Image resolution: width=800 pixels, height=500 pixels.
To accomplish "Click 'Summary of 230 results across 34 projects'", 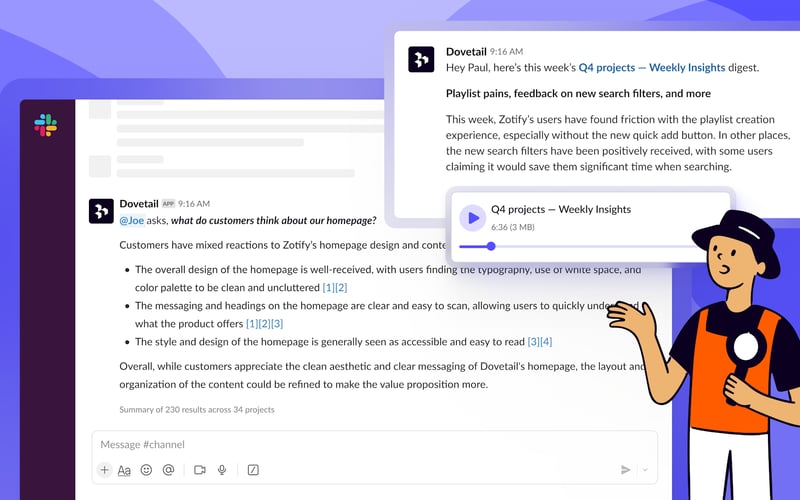I will [197, 410].
